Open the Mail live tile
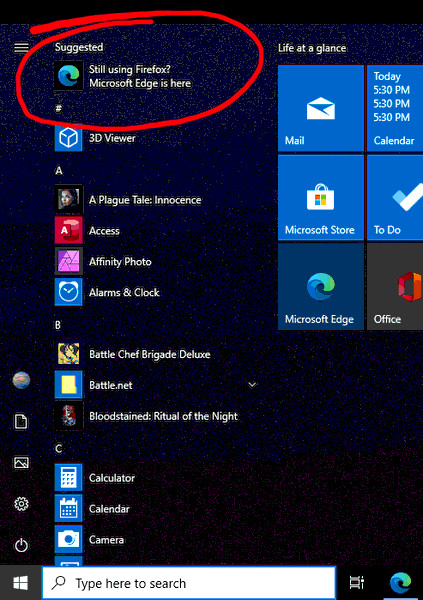Screen dimensions: 423x600 click(x=321, y=108)
